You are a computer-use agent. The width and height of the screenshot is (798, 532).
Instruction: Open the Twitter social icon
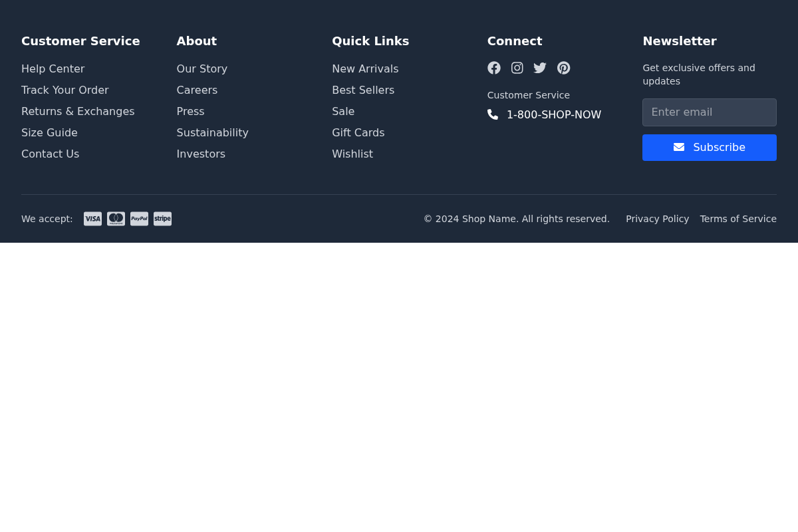(540, 68)
